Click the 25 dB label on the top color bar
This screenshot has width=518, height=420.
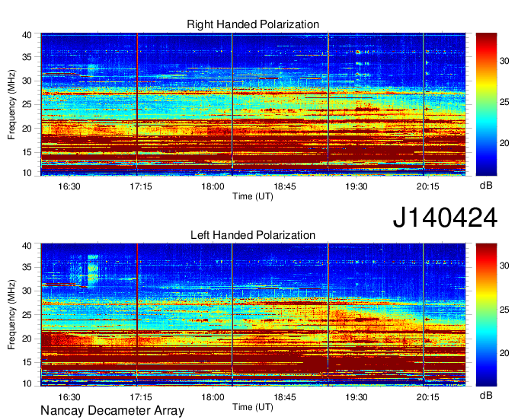pos(504,102)
